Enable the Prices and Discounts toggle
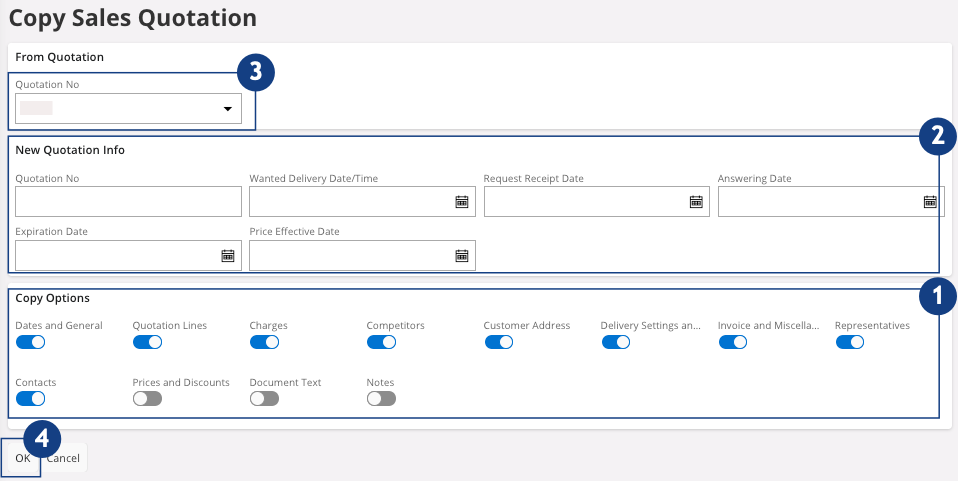The image size is (959, 482). [x=147, y=399]
